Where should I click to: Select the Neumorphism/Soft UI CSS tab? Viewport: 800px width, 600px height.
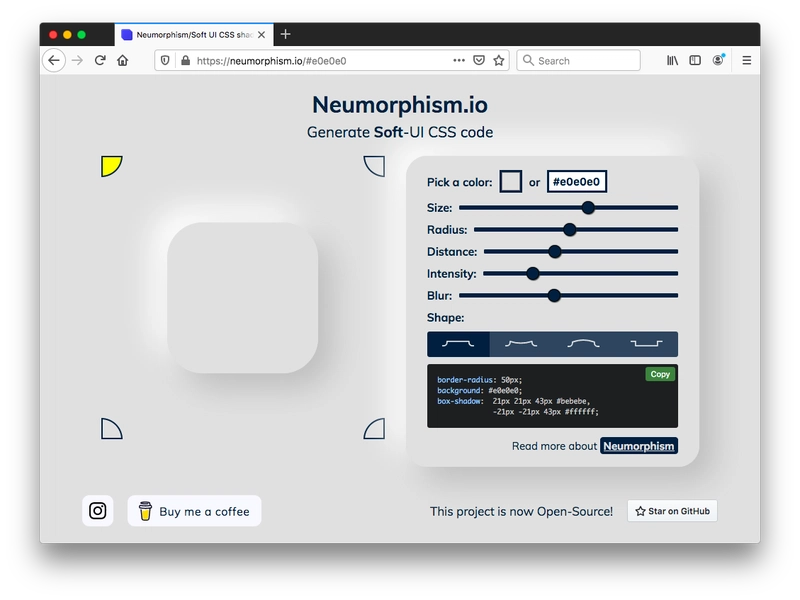click(x=194, y=35)
